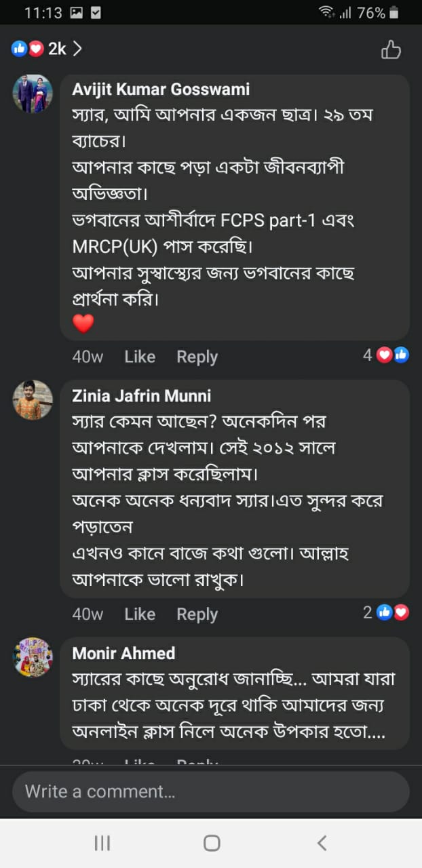This screenshot has height=868, width=422.
Task: Tap the red heart emoji in Avijit's comment
Action: pyautogui.click(x=83, y=323)
